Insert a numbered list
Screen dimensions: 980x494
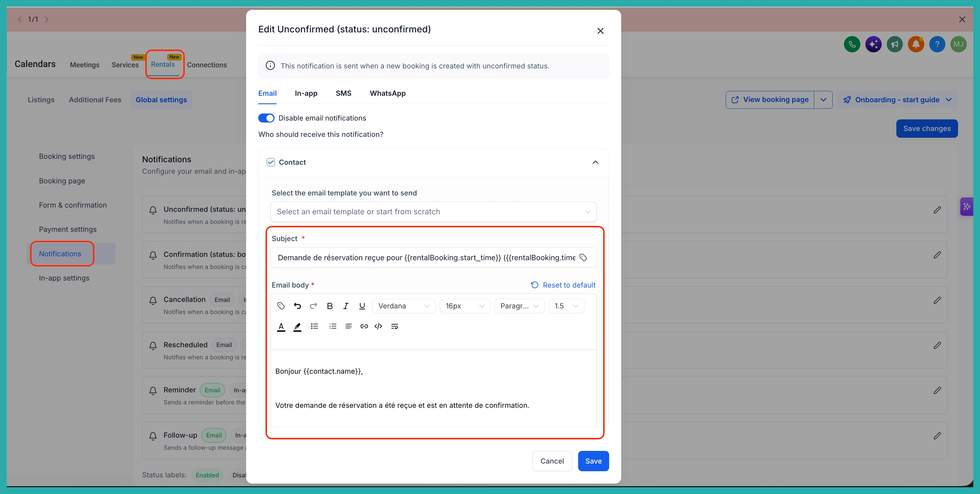pos(333,326)
